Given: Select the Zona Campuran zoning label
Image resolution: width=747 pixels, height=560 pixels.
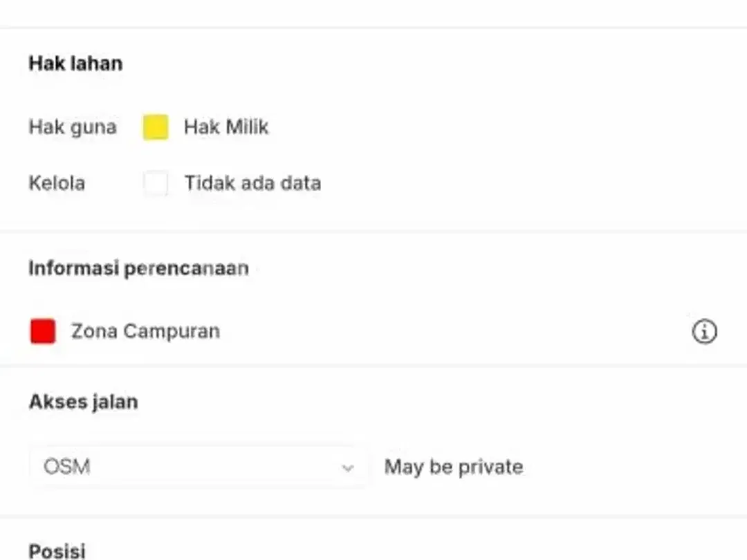Looking at the screenshot, I should (x=146, y=331).
